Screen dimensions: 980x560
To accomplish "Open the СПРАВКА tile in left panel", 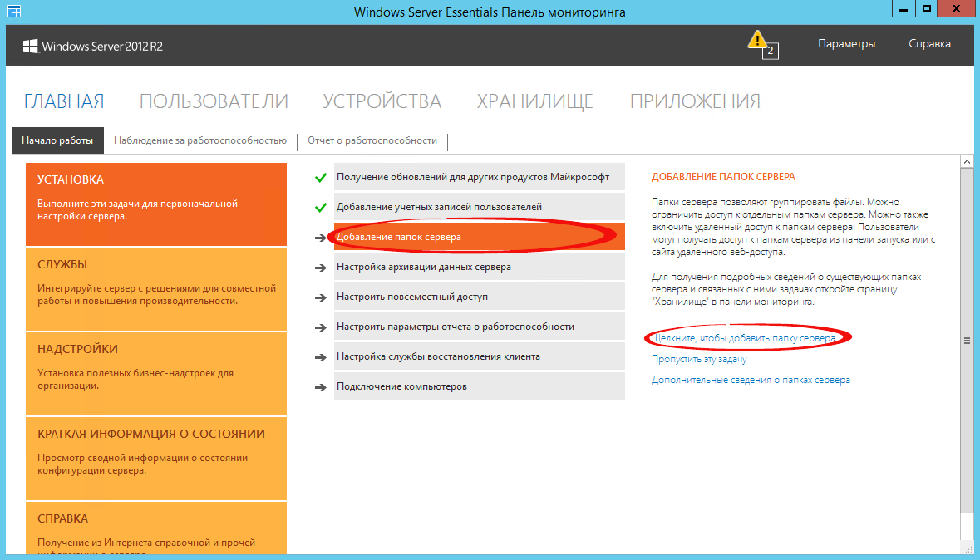I will coord(156,528).
